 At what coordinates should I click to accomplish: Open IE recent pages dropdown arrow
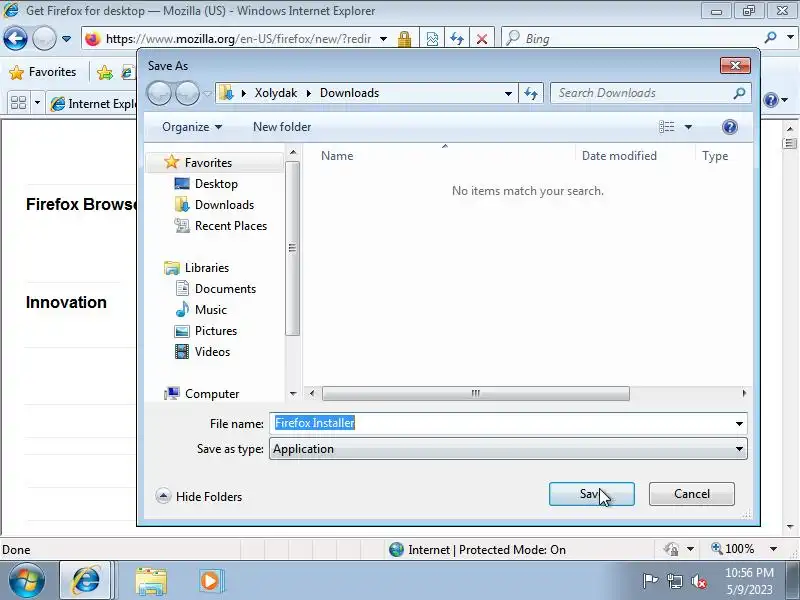(x=66, y=38)
